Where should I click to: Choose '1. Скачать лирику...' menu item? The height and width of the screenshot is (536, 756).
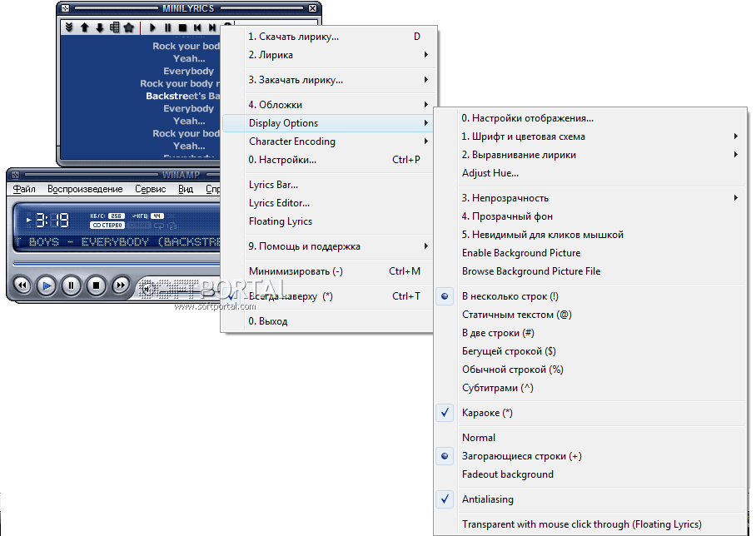(x=328, y=36)
